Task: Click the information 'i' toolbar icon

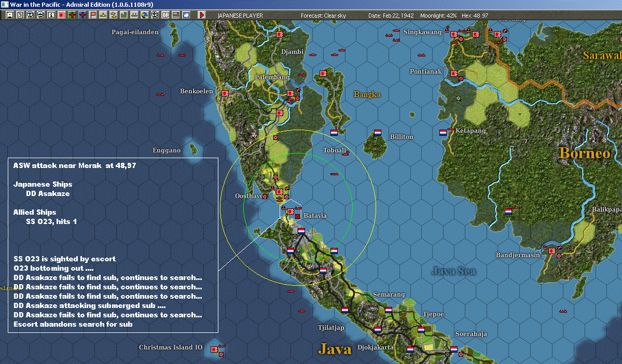Action: pos(51,15)
